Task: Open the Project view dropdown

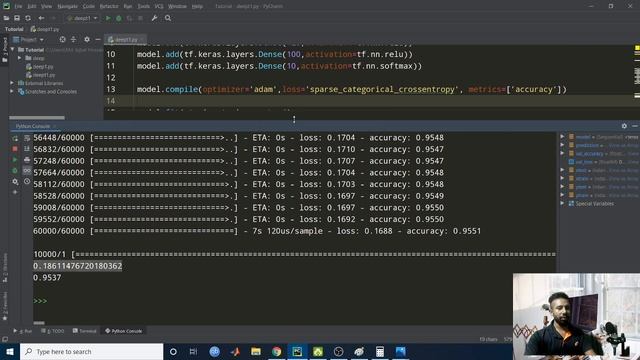Action: (x=29, y=40)
